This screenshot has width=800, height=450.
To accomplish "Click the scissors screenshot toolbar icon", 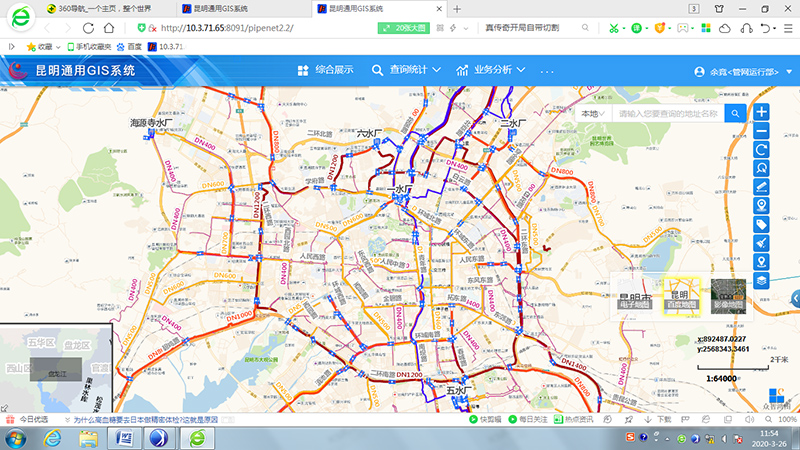I will pos(614,29).
